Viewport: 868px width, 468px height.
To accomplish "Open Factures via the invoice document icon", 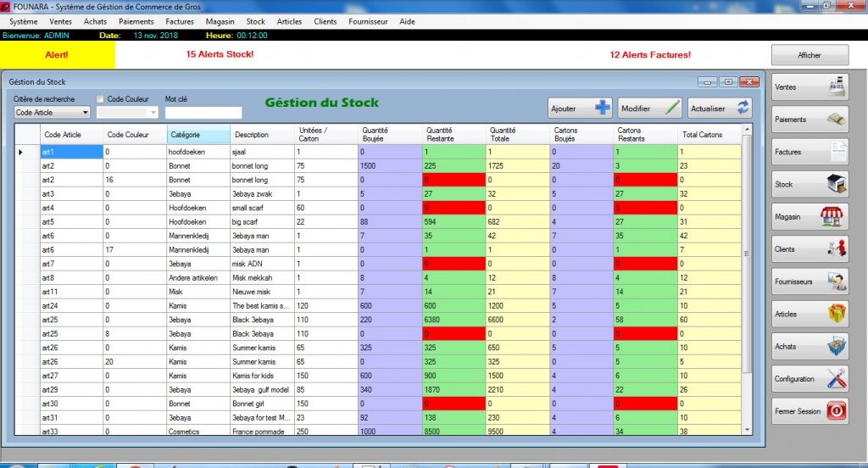I will pyautogui.click(x=836, y=152).
